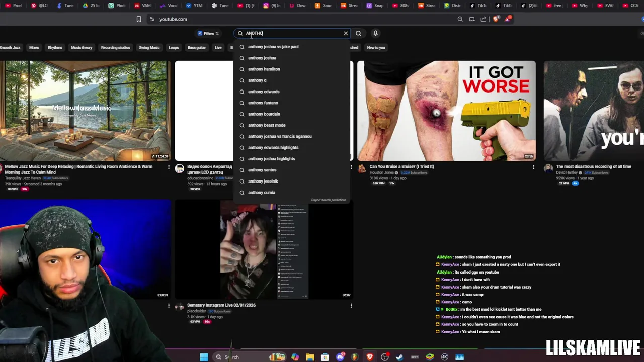This screenshot has width=644, height=362.
Task: Select the Recording studios chip
Action: 116,48
